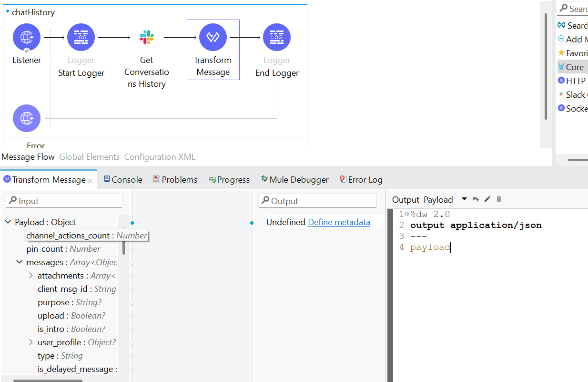Screen dimensions: 588x382
Task: Click the Output mapping node dot
Action: point(252,223)
